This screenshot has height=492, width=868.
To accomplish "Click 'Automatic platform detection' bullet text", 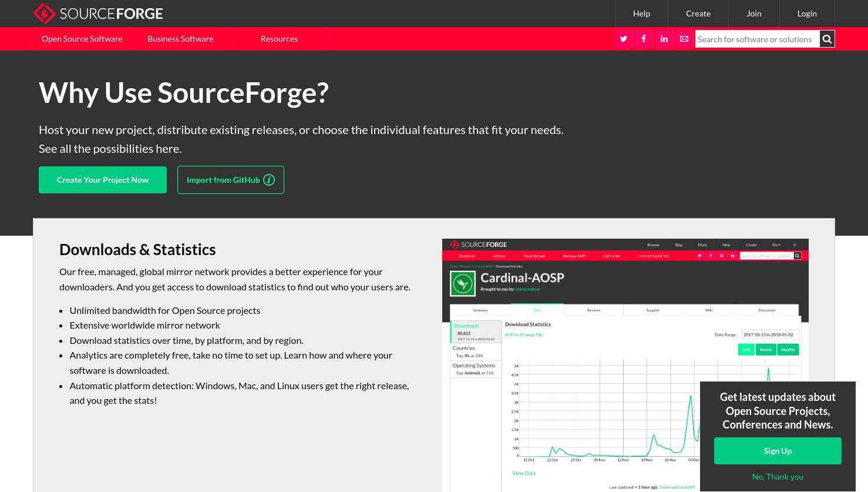I will point(239,393).
